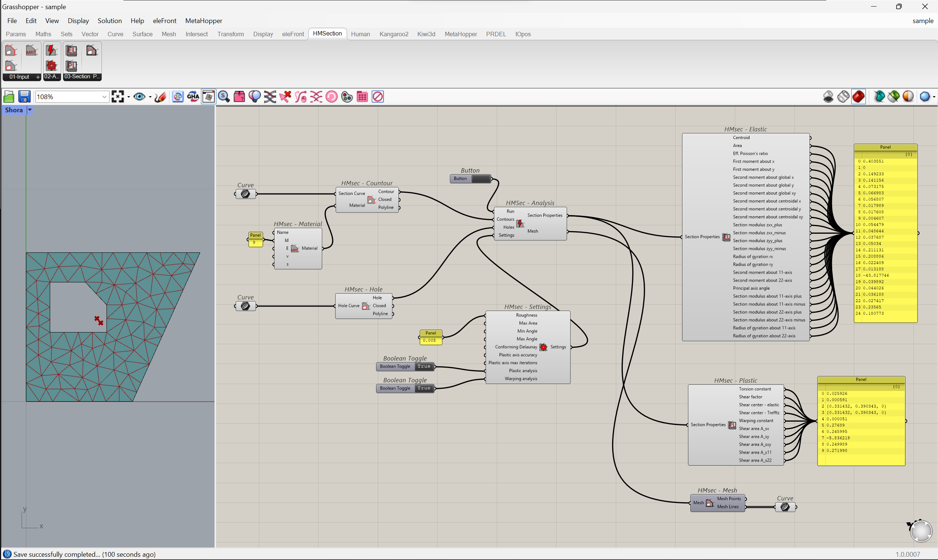Image resolution: width=938 pixels, height=560 pixels.
Task: Toggle the Boolean Toggle for Warping analysis
Action: coord(424,388)
